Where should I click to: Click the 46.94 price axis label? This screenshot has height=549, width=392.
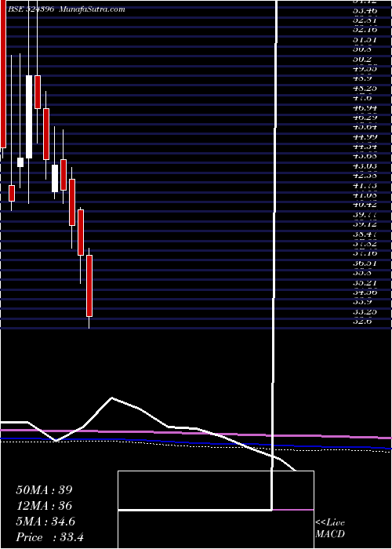365,108
